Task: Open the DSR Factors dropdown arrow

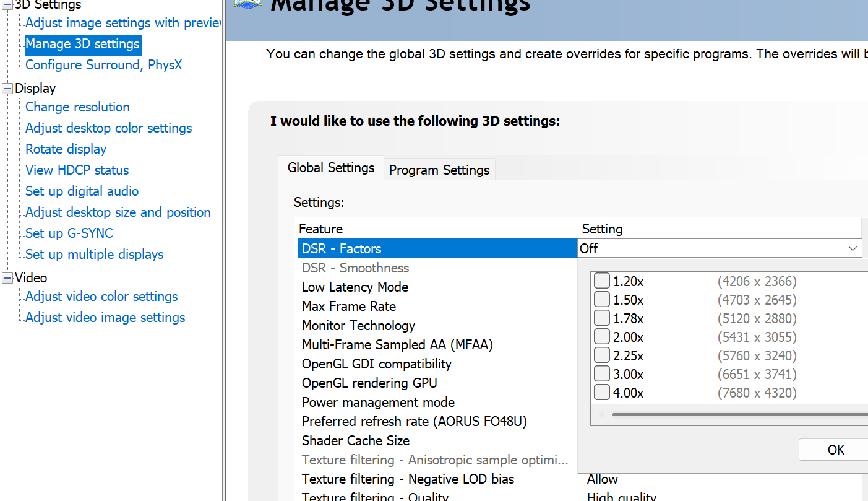Action: [x=853, y=248]
